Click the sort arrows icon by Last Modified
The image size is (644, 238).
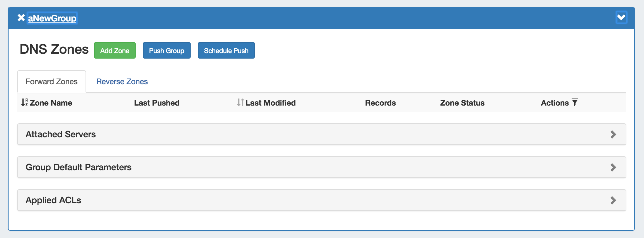241,103
